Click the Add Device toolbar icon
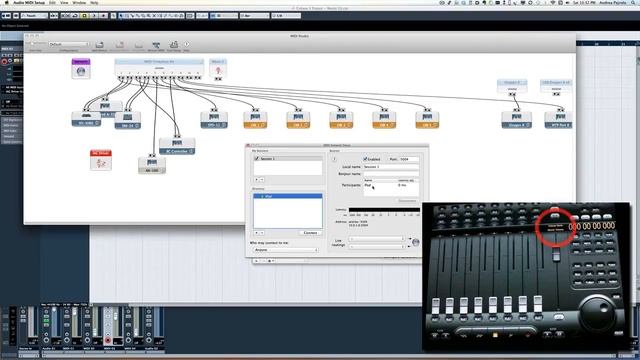Viewport: 640px width, 360px height. (99, 46)
